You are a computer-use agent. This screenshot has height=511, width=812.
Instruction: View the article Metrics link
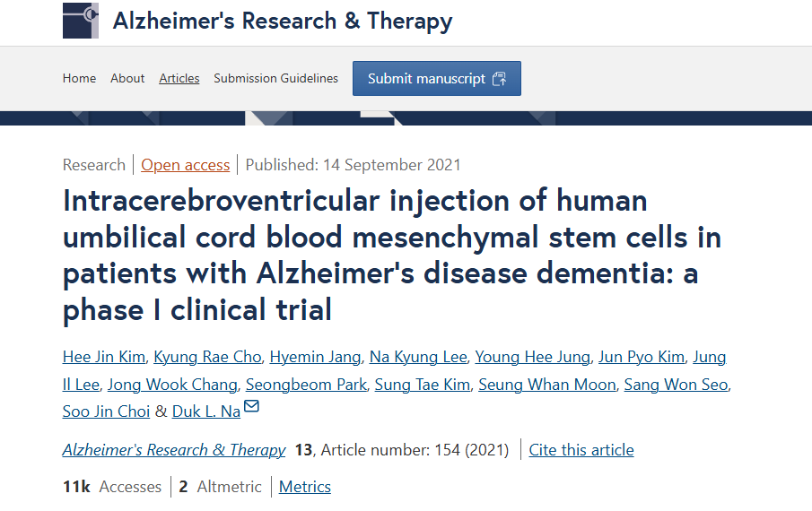[305, 487]
